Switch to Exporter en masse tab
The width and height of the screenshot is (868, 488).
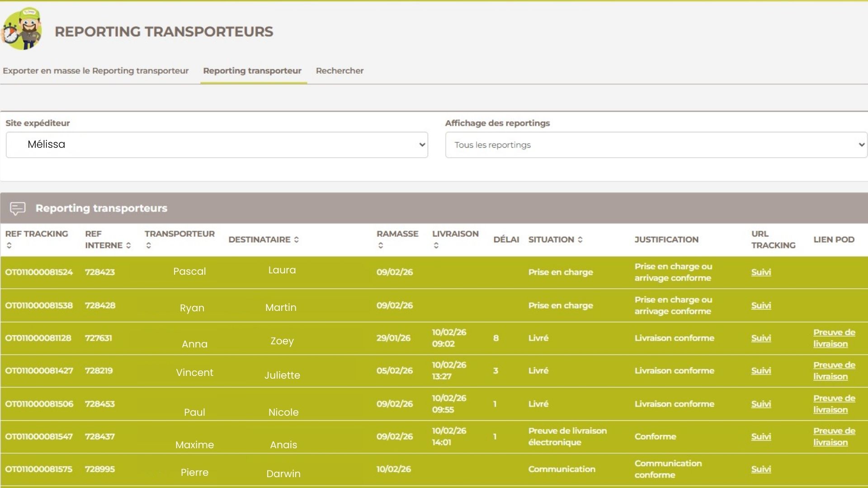(95, 70)
